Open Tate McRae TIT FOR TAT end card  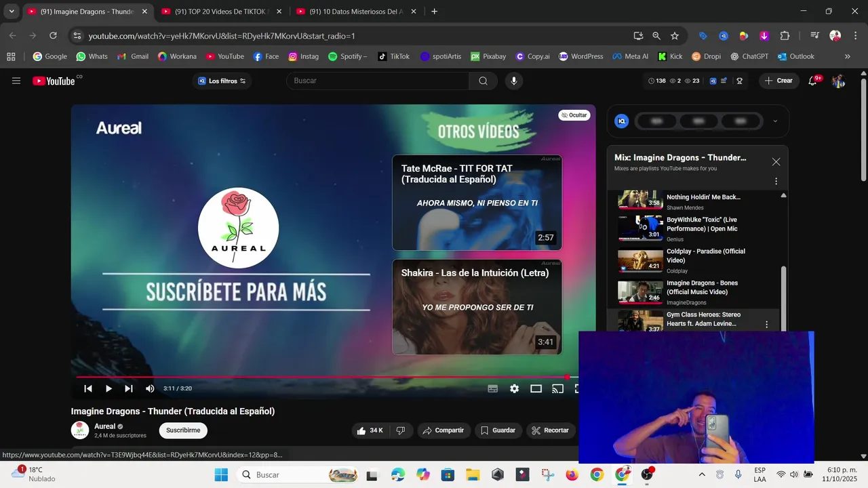pos(477,203)
